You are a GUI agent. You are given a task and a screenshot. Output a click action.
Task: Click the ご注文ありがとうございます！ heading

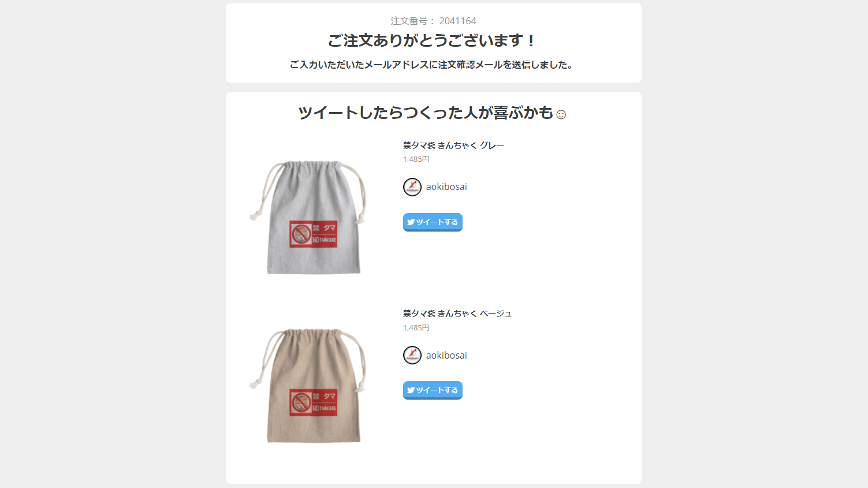(433, 41)
